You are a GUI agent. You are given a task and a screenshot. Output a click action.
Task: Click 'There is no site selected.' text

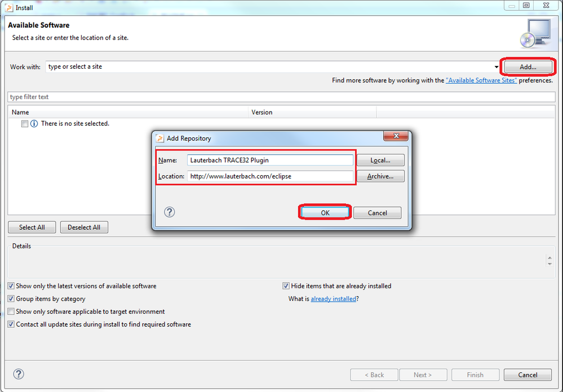tap(75, 123)
